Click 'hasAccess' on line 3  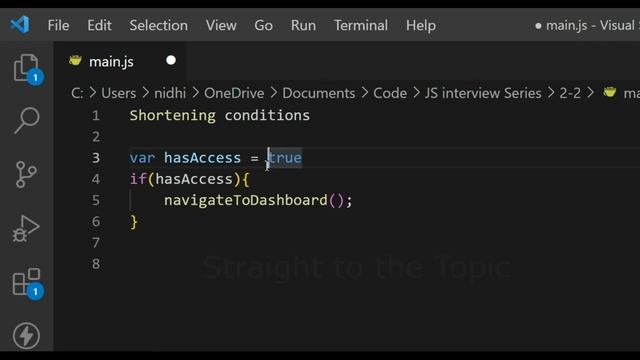tap(202, 158)
